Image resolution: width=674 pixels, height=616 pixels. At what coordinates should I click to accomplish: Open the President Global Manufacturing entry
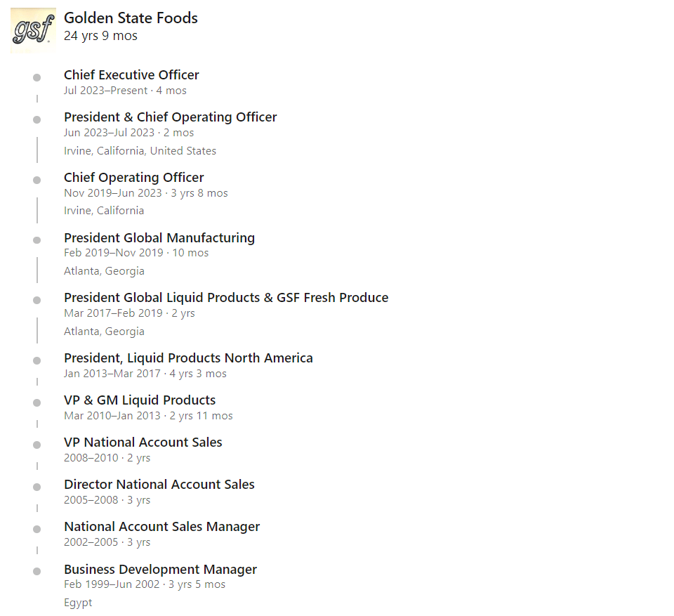[x=159, y=238]
